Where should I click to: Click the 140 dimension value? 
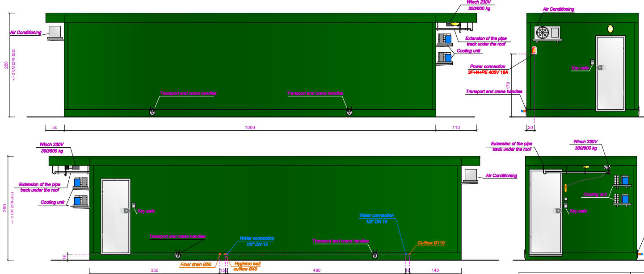(435, 270)
